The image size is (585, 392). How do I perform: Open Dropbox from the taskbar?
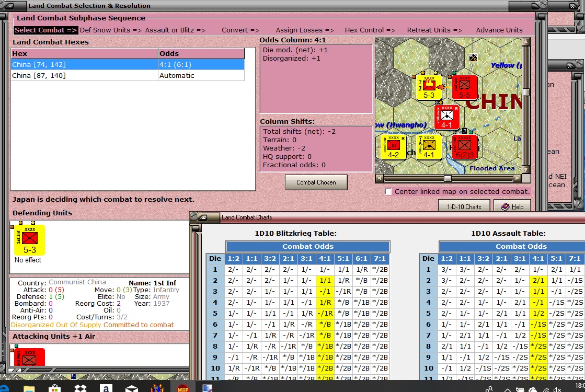coord(80,388)
